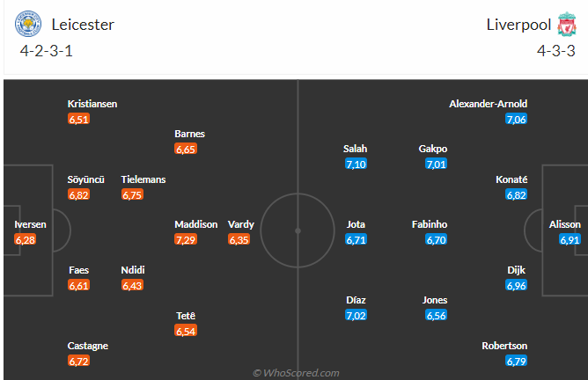Select Robertson's 6,79 rating badge
Screen dimensions: 588x380
click(x=517, y=361)
